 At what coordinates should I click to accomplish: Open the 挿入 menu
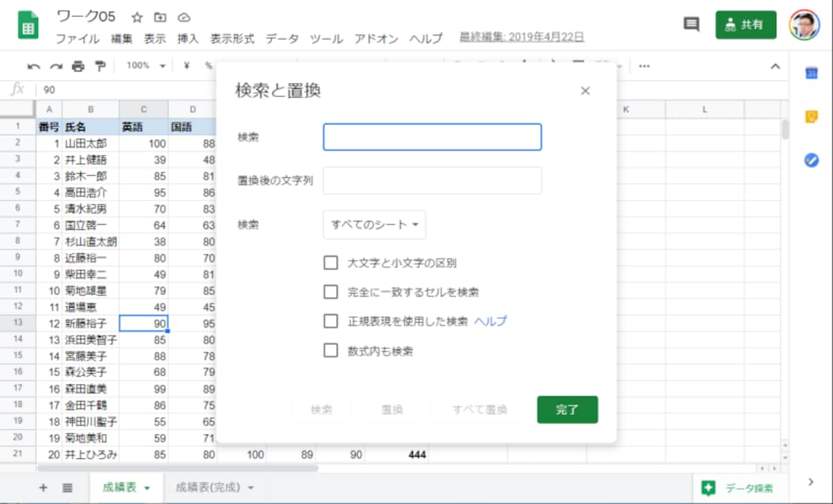point(188,38)
